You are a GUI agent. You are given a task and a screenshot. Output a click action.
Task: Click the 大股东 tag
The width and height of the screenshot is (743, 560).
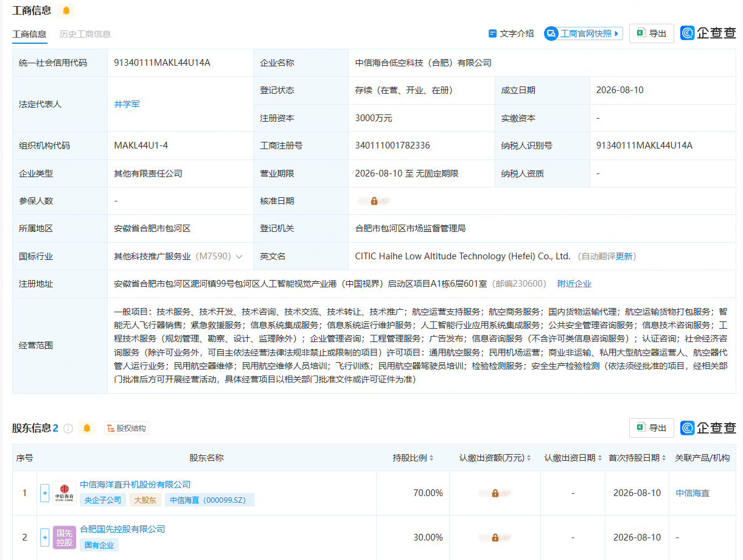[145, 500]
